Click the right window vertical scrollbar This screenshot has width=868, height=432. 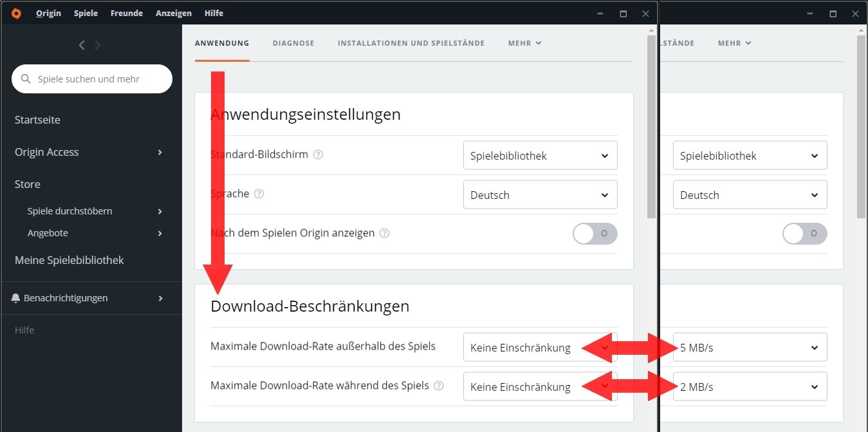tap(861, 126)
